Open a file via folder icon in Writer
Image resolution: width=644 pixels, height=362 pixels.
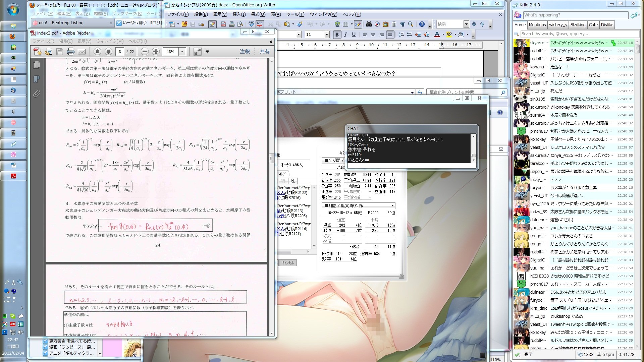[184, 24]
